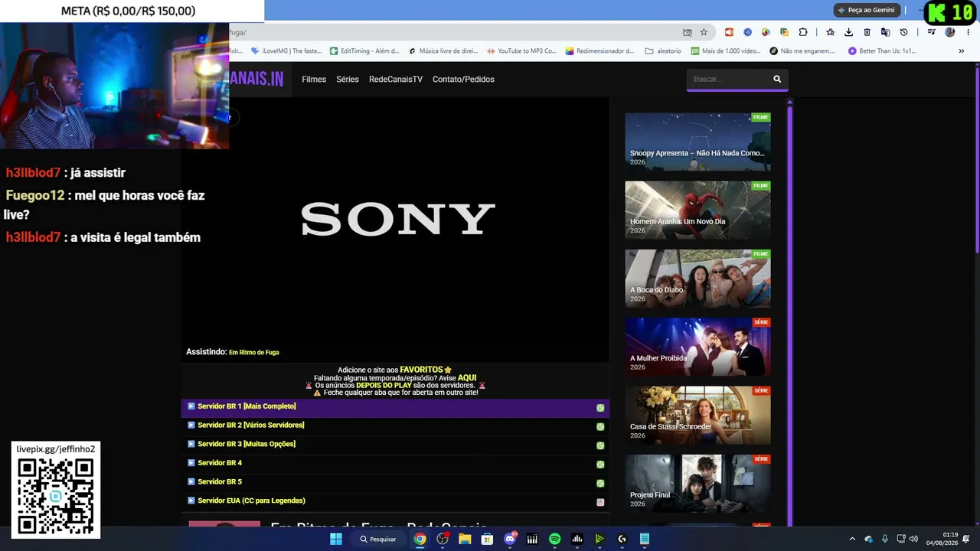Click the Sony video player area

(395, 219)
